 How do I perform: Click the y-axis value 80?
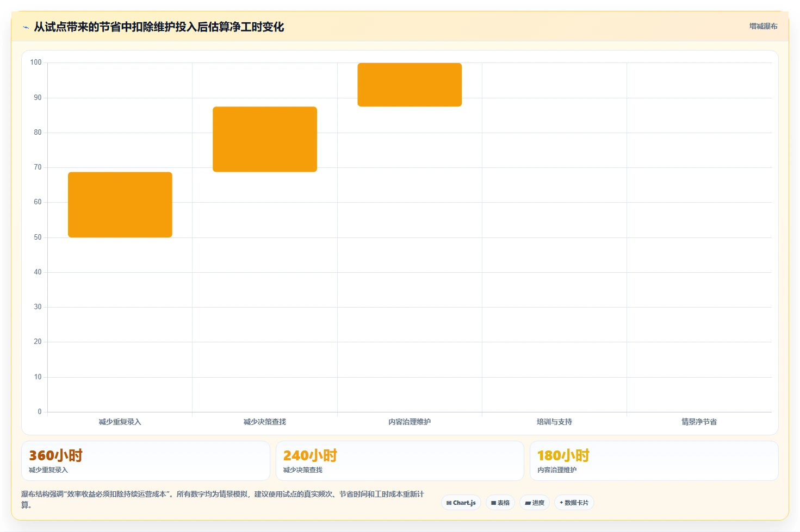(x=38, y=133)
